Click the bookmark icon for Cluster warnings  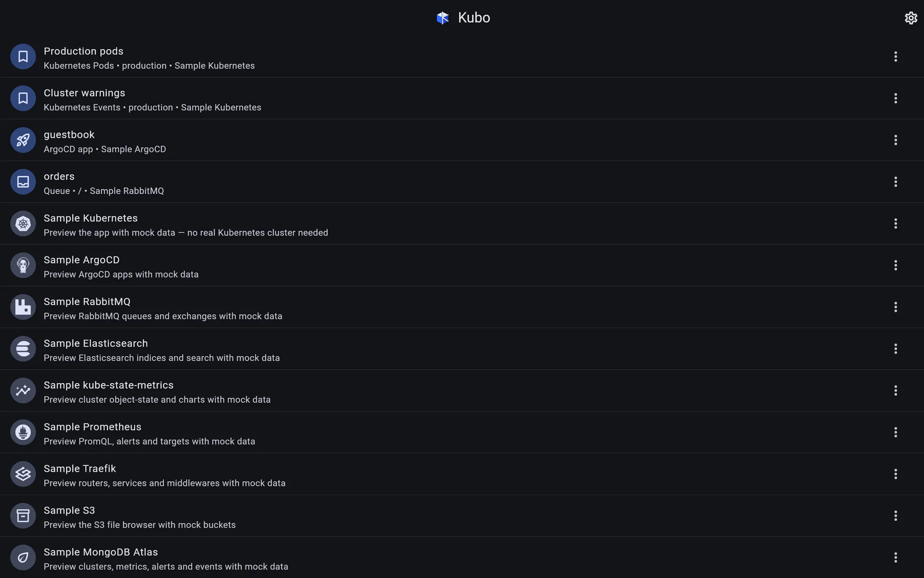point(23,98)
